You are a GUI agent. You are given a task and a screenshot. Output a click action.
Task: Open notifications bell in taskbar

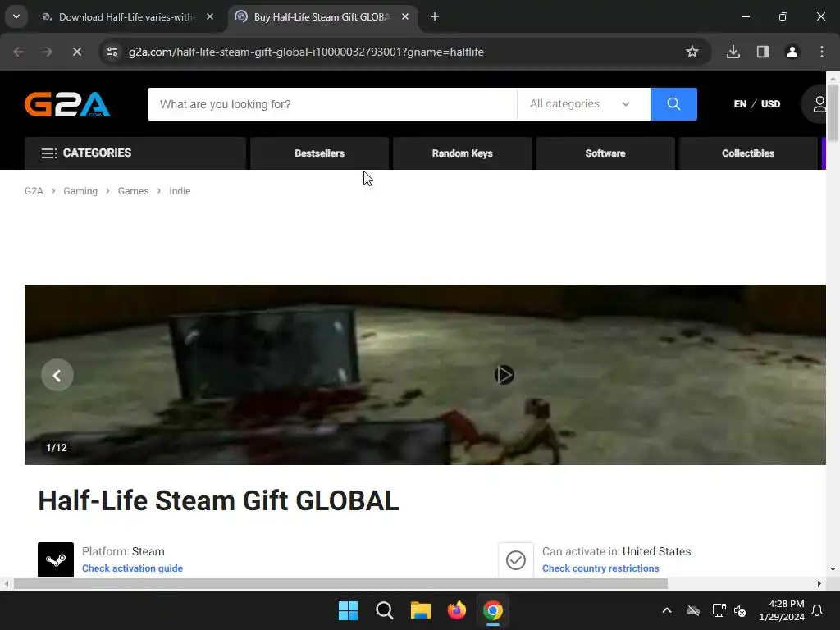click(x=818, y=610)
